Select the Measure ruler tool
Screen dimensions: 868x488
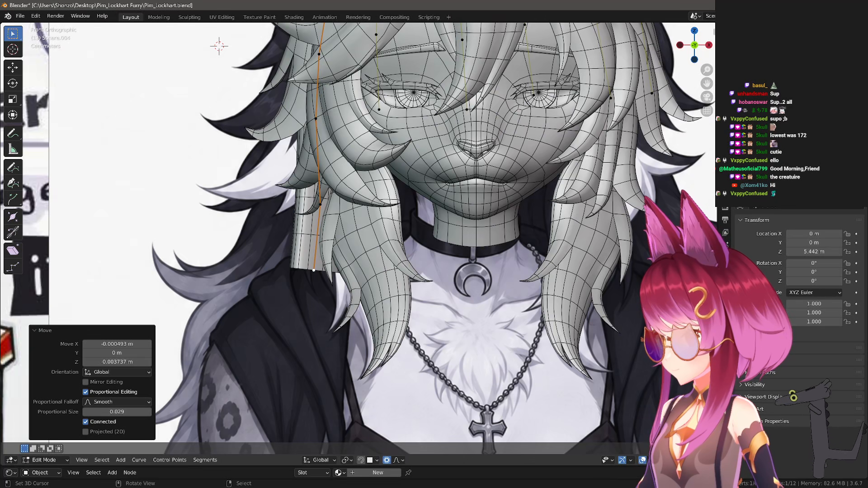click(13, 149)
